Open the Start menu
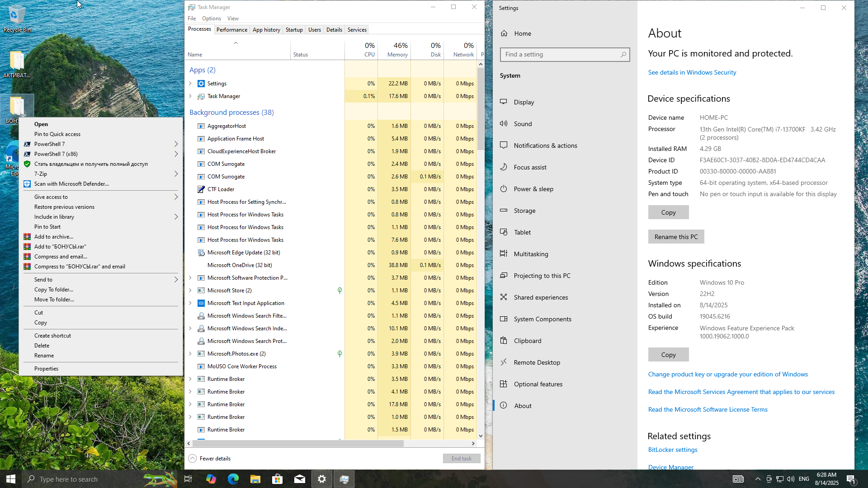The height and width of the screenshot is (488, 868). (x=11, y=479)
